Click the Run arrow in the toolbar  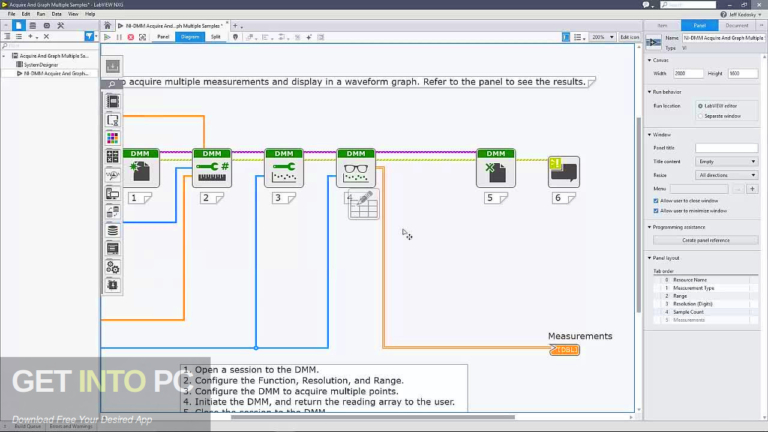click(x=107, y=37)
